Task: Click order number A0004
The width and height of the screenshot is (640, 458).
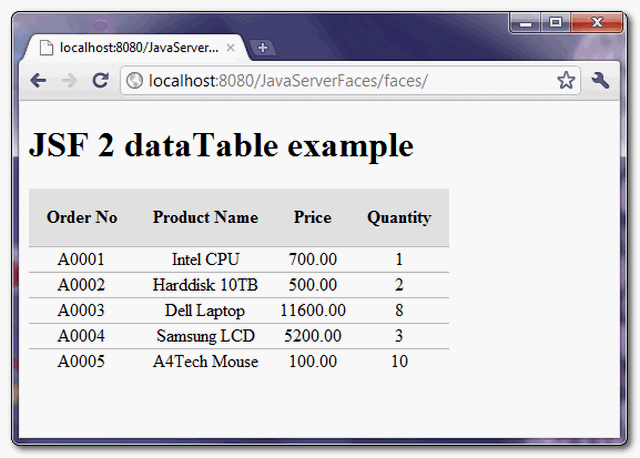Action: pyautogui.click(x=81, y=336)
